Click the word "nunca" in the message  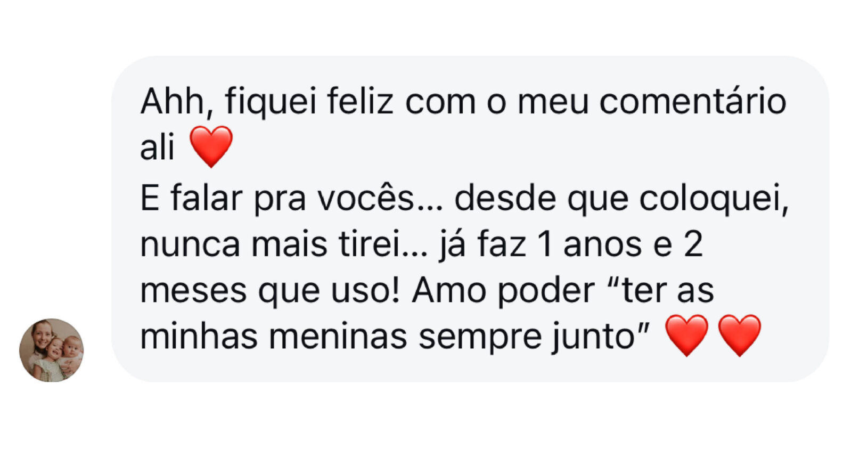[190, 244]
